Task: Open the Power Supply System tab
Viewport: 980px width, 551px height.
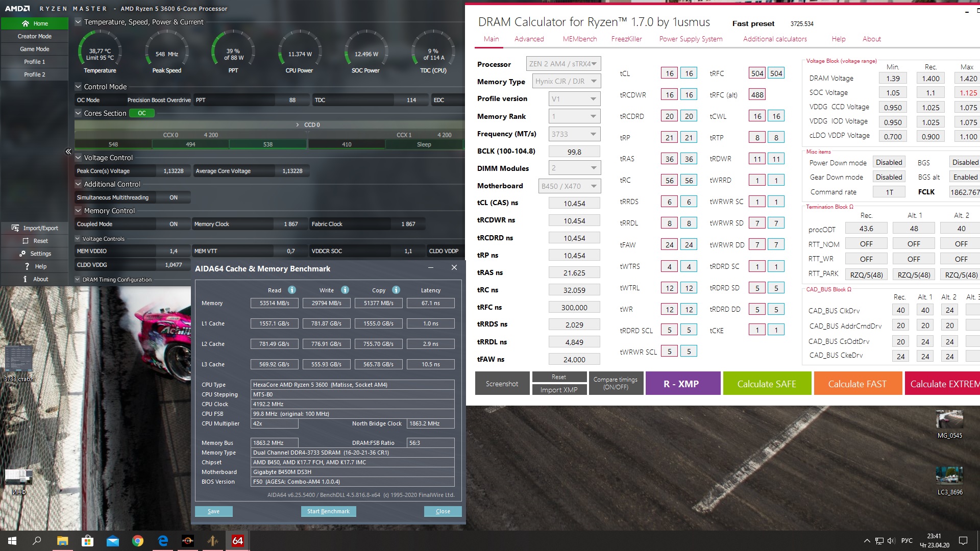Action: pyautogui.click(x=690, y=39)
